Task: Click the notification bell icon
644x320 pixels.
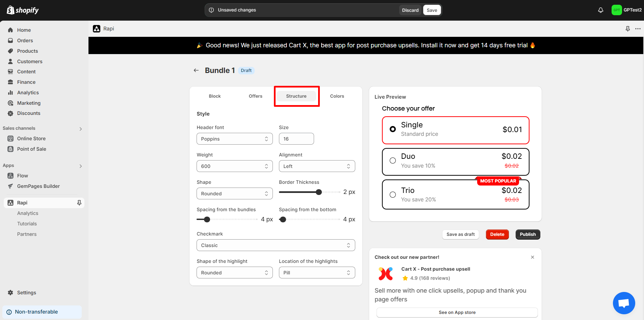Action: (x=600, y=10)
